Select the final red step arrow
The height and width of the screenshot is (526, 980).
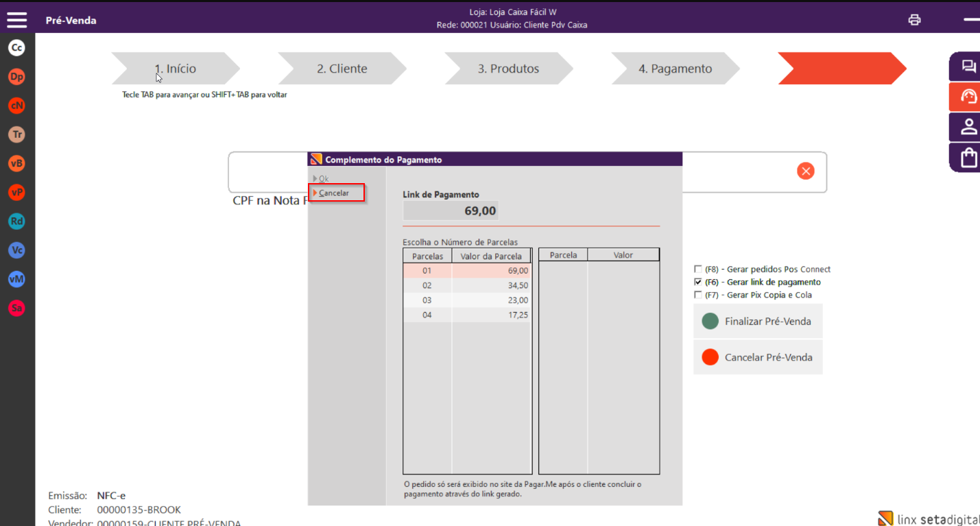842,69
